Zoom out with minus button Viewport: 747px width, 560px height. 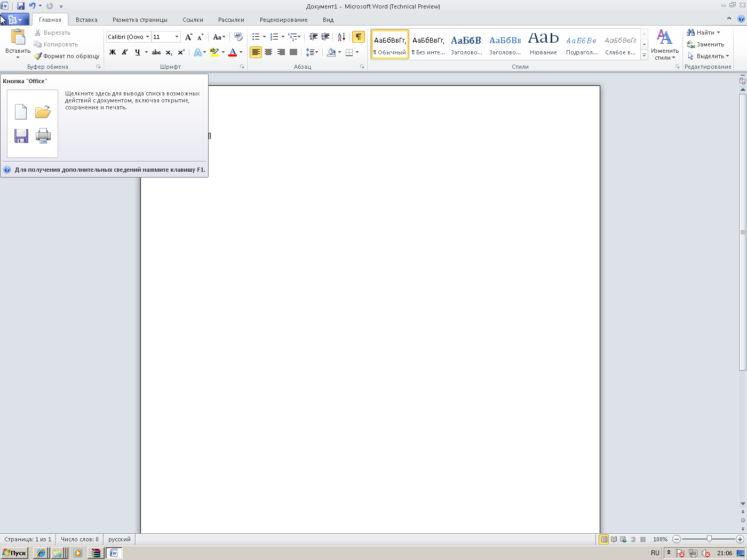[x=677, y=539]
